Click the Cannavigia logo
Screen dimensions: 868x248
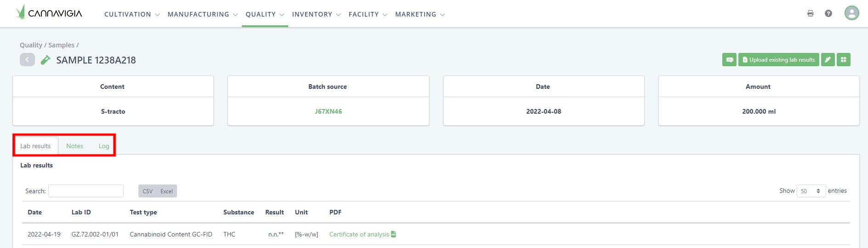(49, 13)
